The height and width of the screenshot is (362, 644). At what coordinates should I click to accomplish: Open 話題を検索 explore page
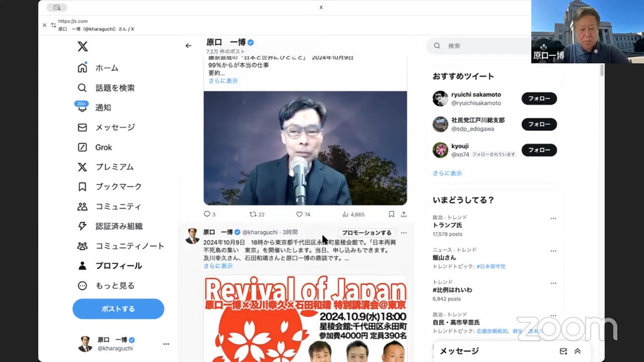coord(106,88)
